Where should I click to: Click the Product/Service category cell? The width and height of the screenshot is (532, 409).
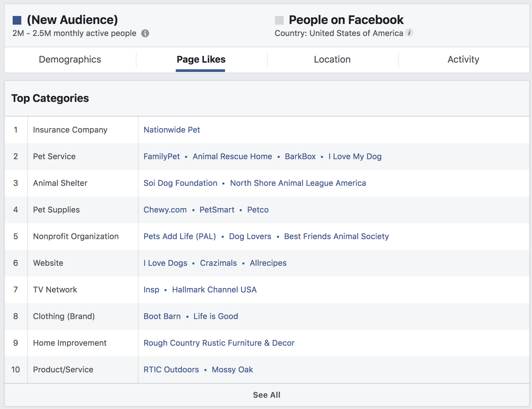[83, 370]
